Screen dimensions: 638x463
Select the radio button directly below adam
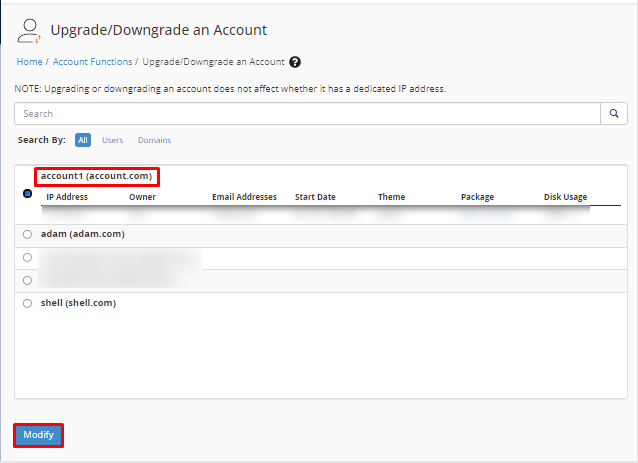point(27,258)
